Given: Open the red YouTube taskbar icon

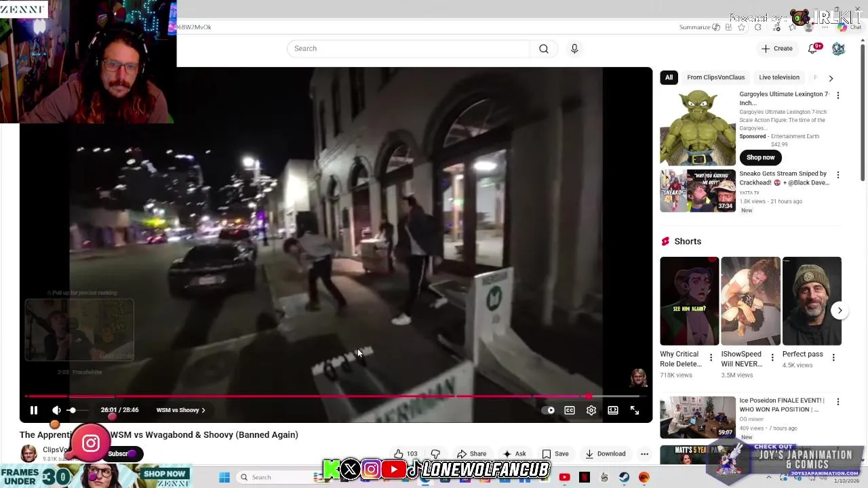Looking at the screenshot, I should (564, 477).
